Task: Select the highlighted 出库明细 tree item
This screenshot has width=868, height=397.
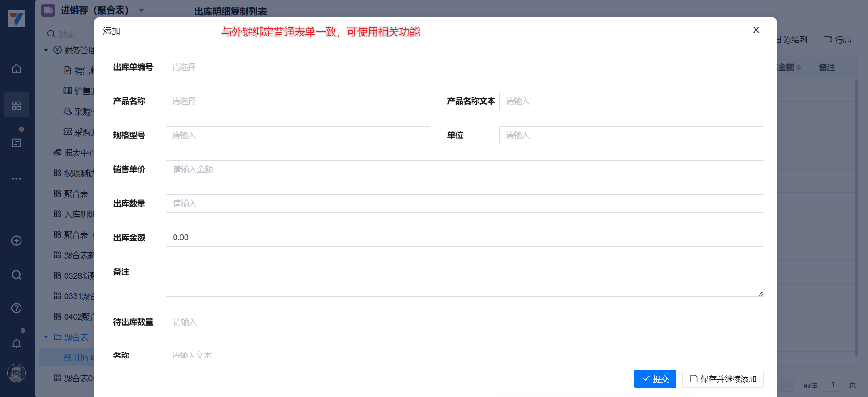Action: [67, 358]
